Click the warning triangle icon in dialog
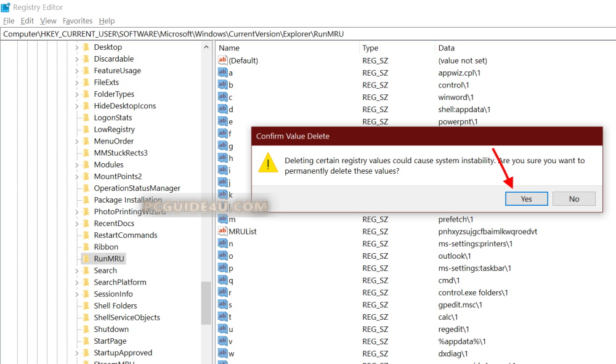Viewport: 616px width, 364px height. tap(267, 163)
